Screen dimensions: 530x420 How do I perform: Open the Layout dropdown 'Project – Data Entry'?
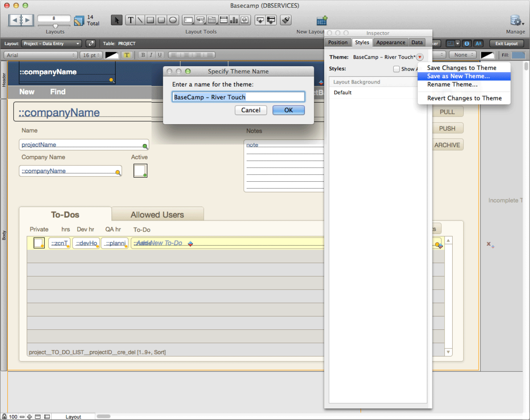coord(51,43)
